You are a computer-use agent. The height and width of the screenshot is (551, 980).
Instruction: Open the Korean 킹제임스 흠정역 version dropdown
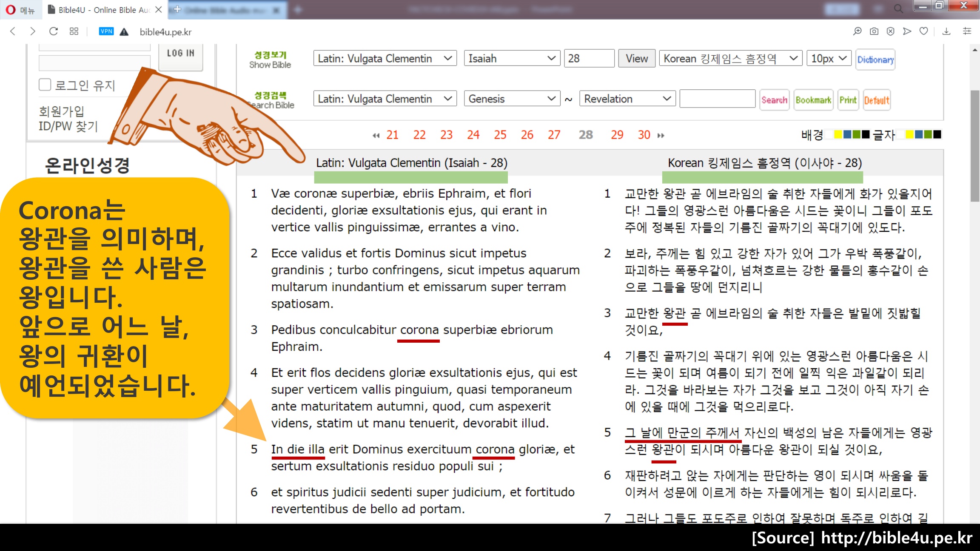pos(730,59)
